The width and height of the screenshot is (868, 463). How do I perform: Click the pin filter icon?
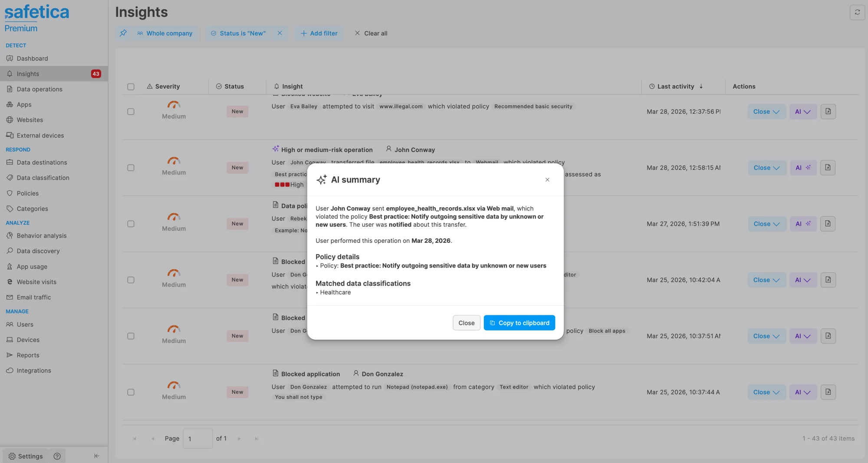coord(123,33)
